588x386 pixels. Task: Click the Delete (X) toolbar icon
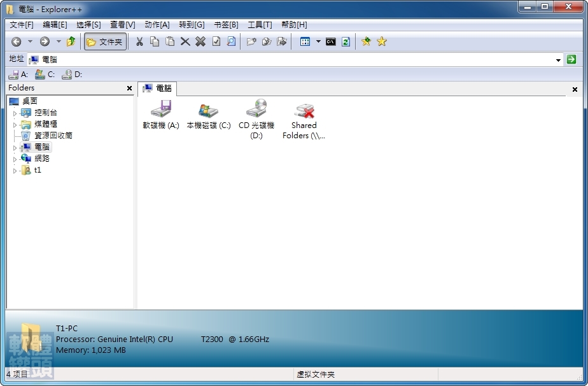tap(184, 41)
